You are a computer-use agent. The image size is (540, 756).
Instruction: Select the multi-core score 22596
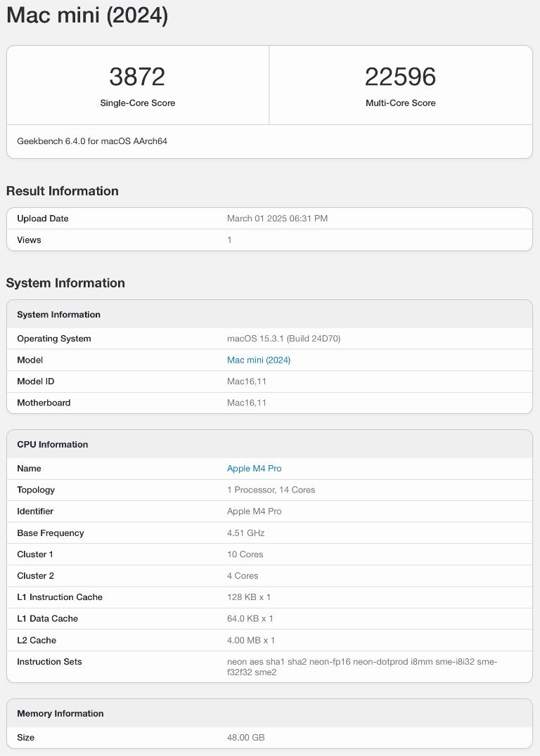tap(401, 77)
